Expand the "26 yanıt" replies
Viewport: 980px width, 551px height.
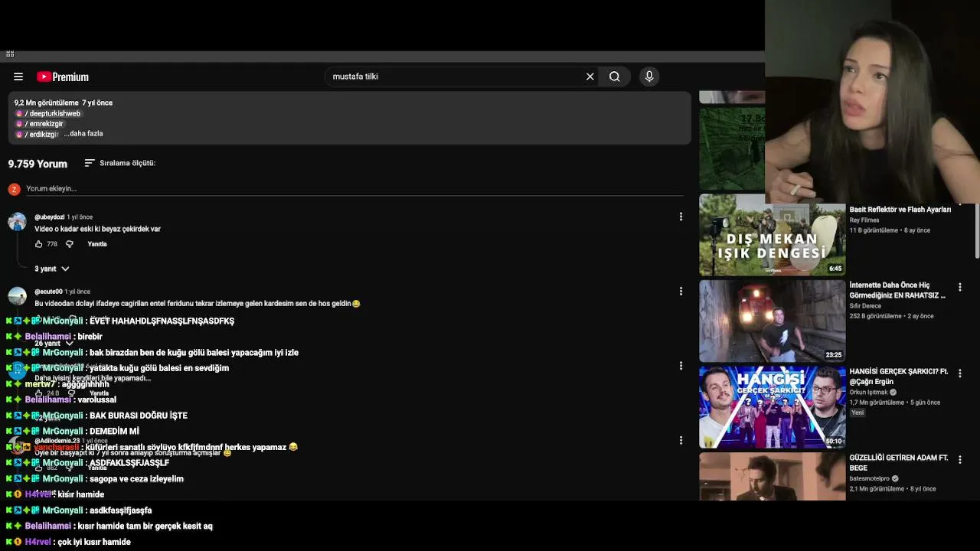tap(54, 344)
